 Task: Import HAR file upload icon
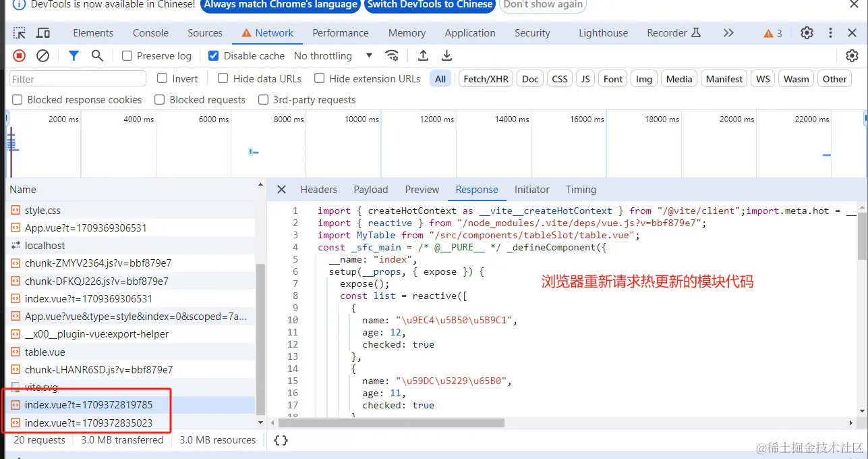pos(423,56)
